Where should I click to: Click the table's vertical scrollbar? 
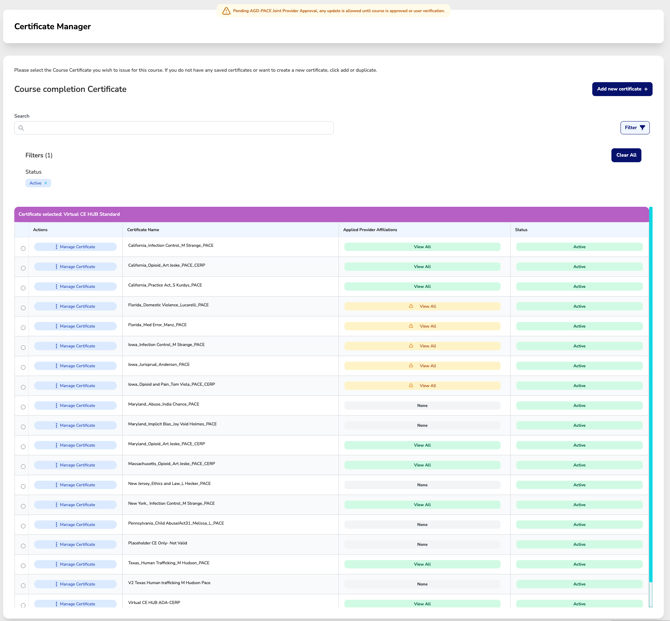pyautogui.click(x=651, y=400)
